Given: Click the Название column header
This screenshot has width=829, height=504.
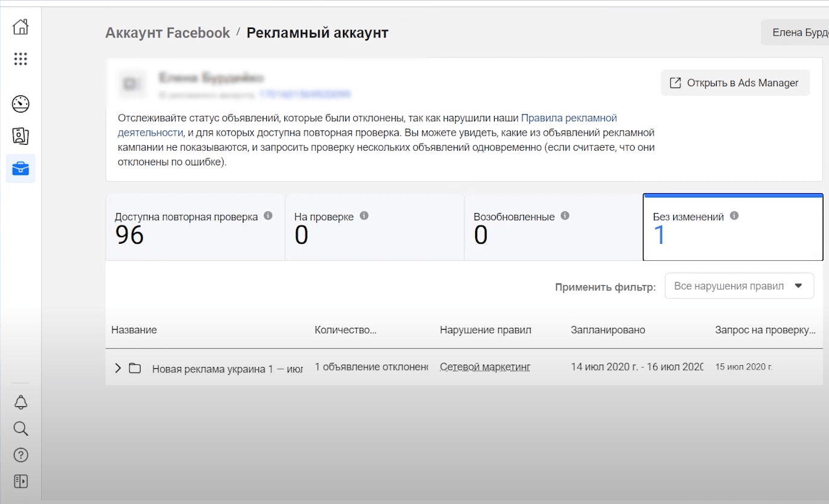Looking at the screenshot, I should click(134, 330).
